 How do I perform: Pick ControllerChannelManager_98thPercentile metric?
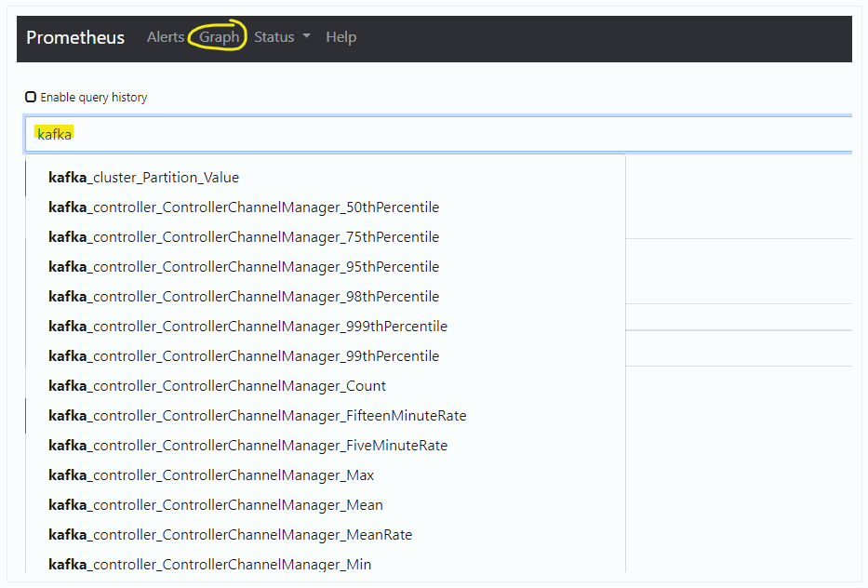326,297
